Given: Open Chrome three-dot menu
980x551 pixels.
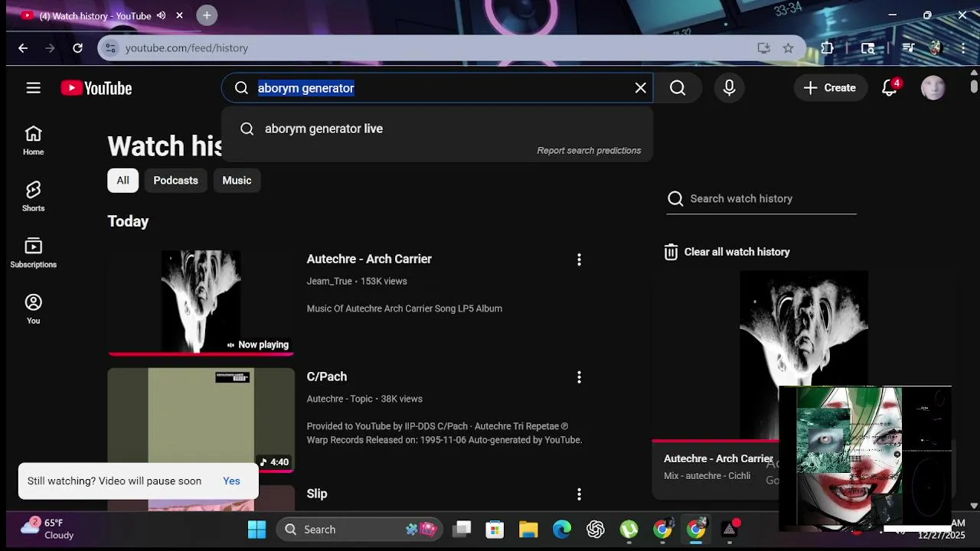Looking at the screenshot, I should (x=963, y=47).
